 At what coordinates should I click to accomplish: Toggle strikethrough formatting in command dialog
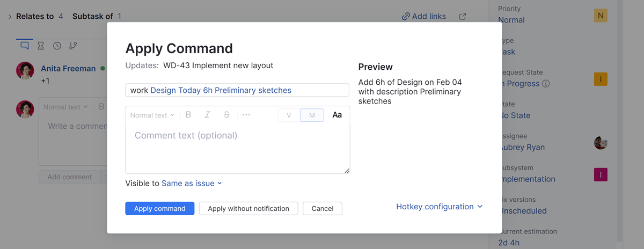[226, 115]
